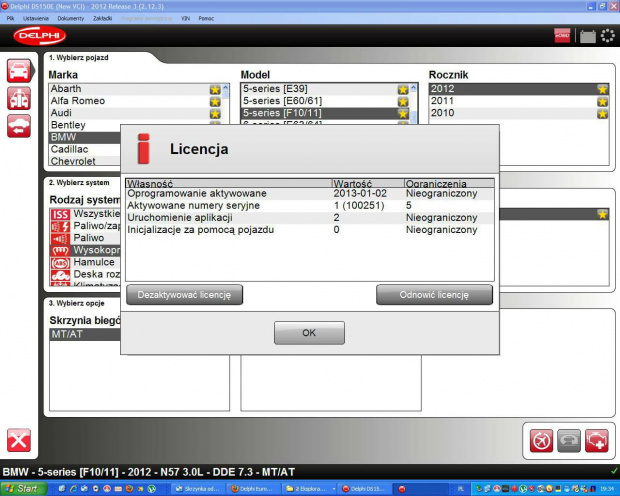This screenshot has width=620, height=496.
Task: Click Odnowić licencję button
Action: (x=434, y=295)
